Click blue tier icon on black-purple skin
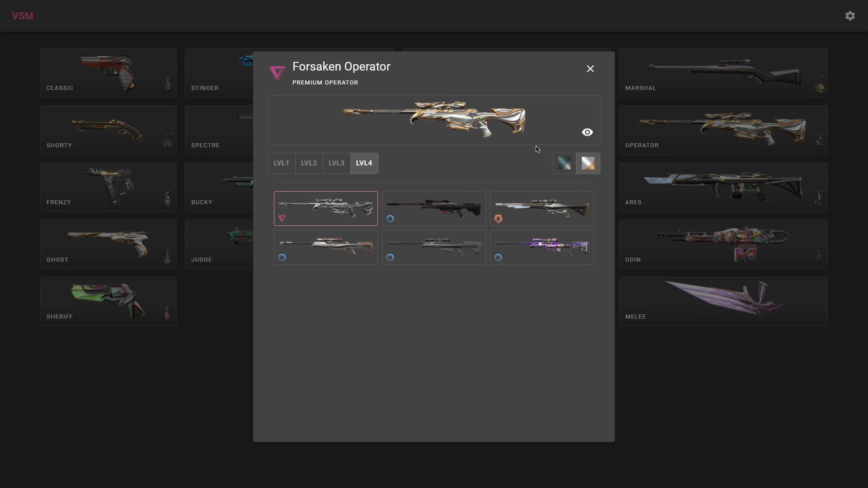This screenshot has width=868, height=488. (x=390, y=219)
